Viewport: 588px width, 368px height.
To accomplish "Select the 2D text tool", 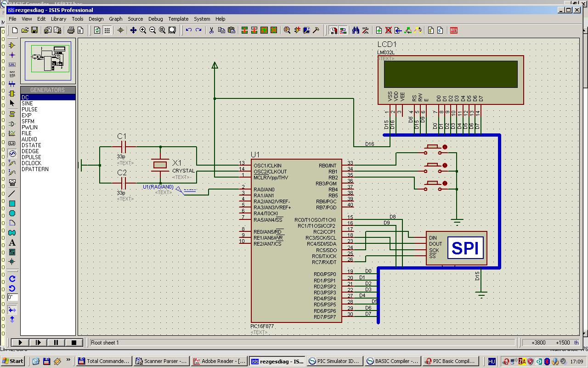I will [12, 242].
